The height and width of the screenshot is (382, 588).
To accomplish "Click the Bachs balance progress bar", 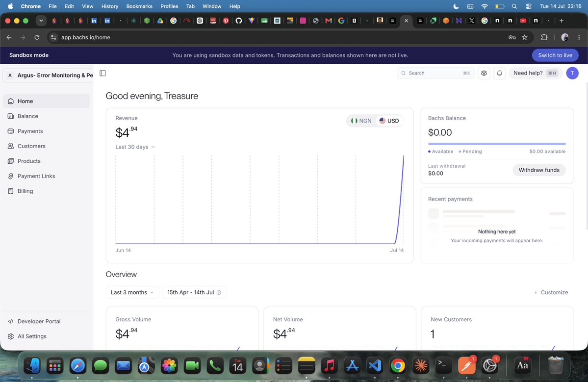I will coord(497,144).
